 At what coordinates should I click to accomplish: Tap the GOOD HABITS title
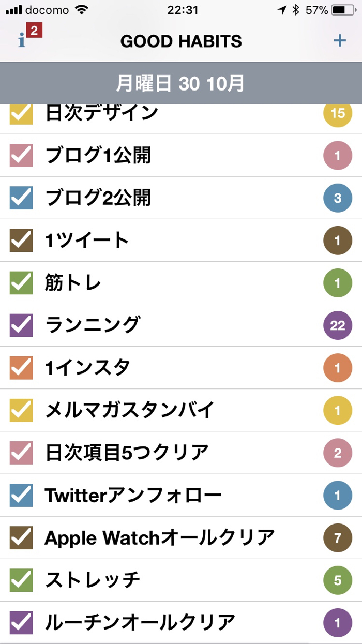(181, 41)
